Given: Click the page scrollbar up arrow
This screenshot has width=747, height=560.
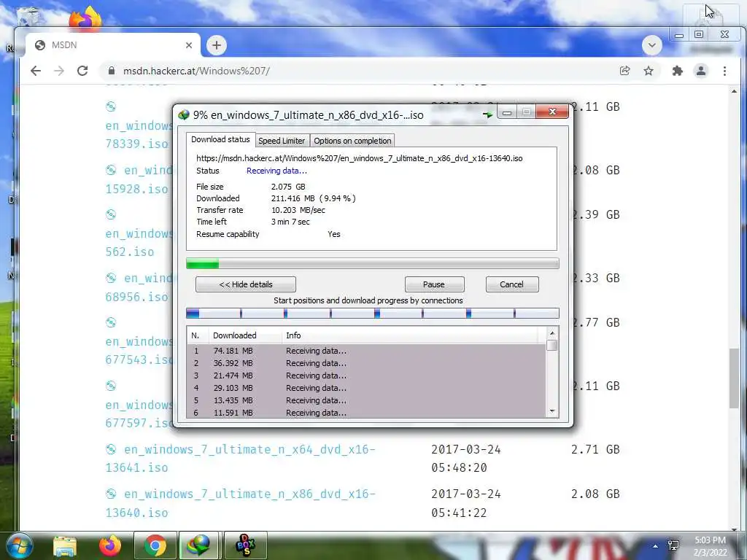Looking at the screenshot, I should 734,91.
